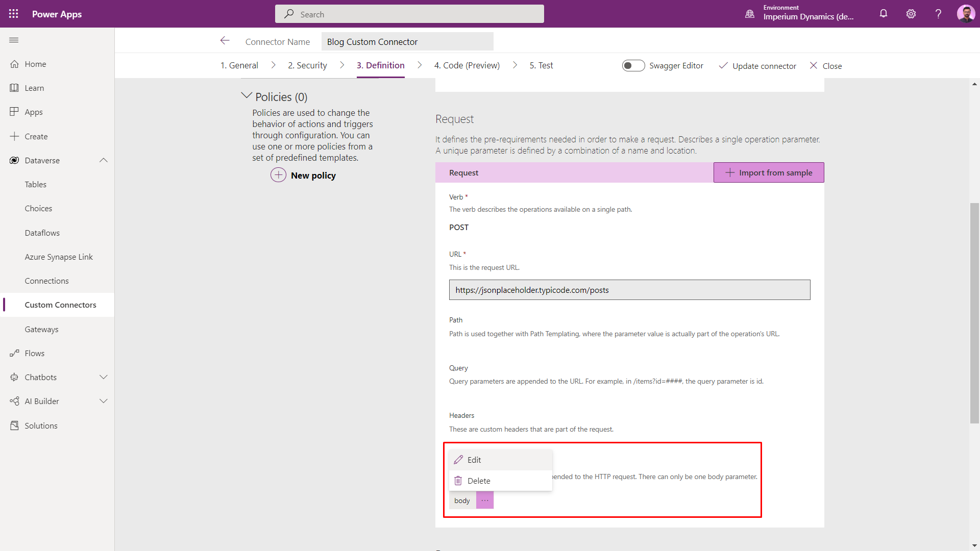Choose Edit from the body context menu
The image size is (980, 551).
474,460
